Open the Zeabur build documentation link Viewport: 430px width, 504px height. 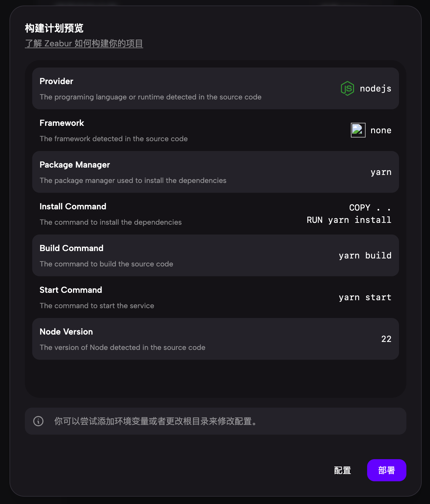click(x=84, y=43)
